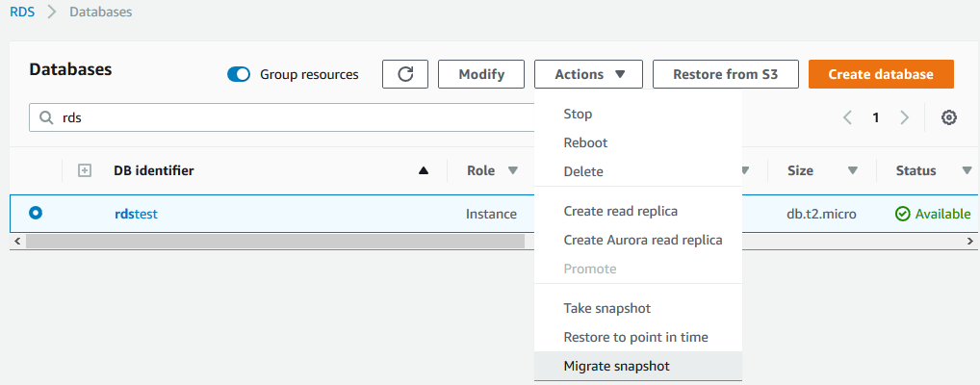
Task: Open the Size column sort dropdown
Action: coord(852,170)
